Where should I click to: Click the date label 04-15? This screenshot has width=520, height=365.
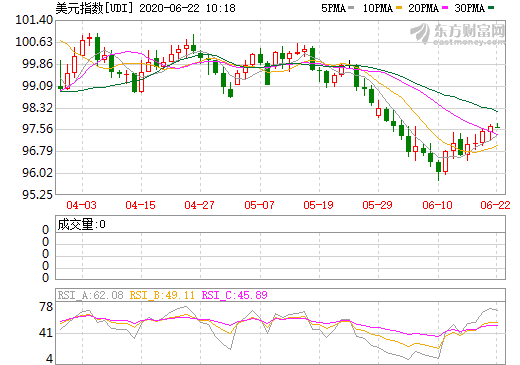point(140,205)
